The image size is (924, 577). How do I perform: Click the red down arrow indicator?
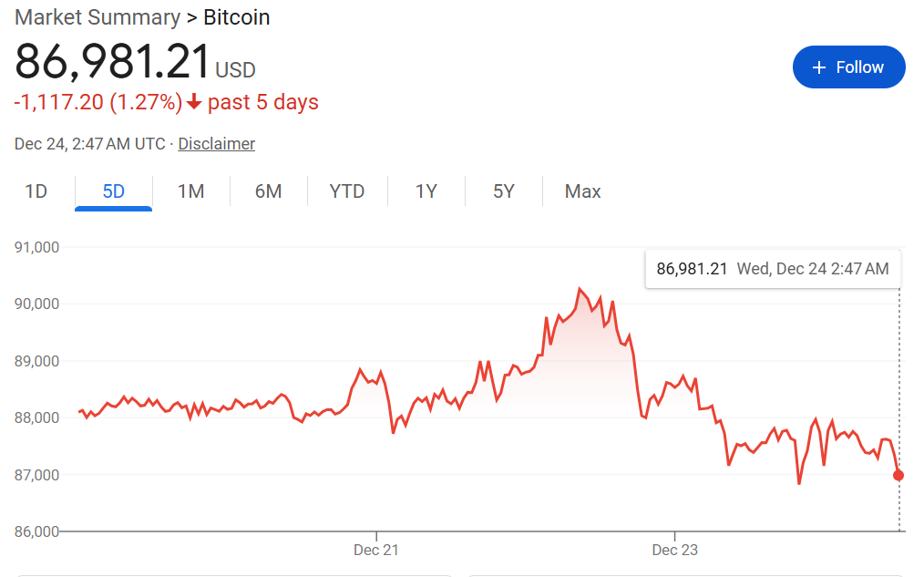[x=194, y=102]
